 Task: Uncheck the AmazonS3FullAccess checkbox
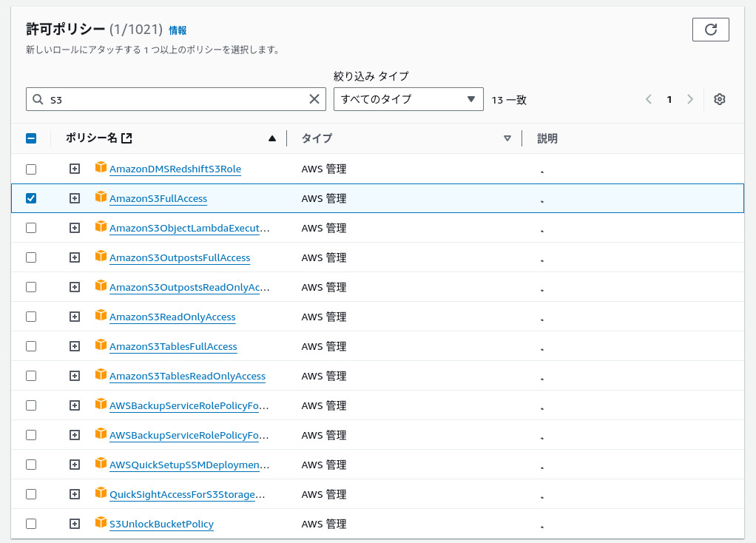[x=31, y=198]
